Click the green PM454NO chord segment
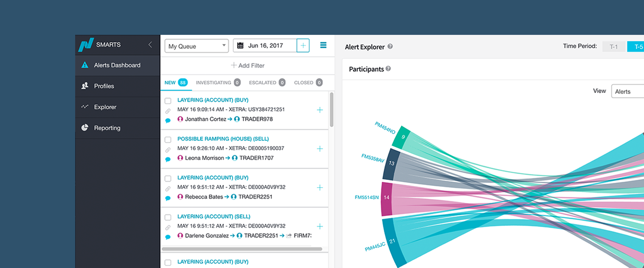 401,138
